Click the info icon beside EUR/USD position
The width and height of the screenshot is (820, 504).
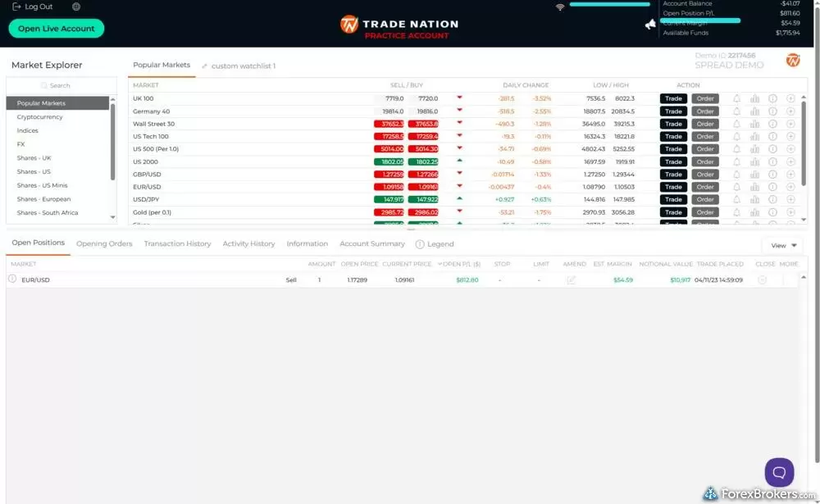point(12,279)
